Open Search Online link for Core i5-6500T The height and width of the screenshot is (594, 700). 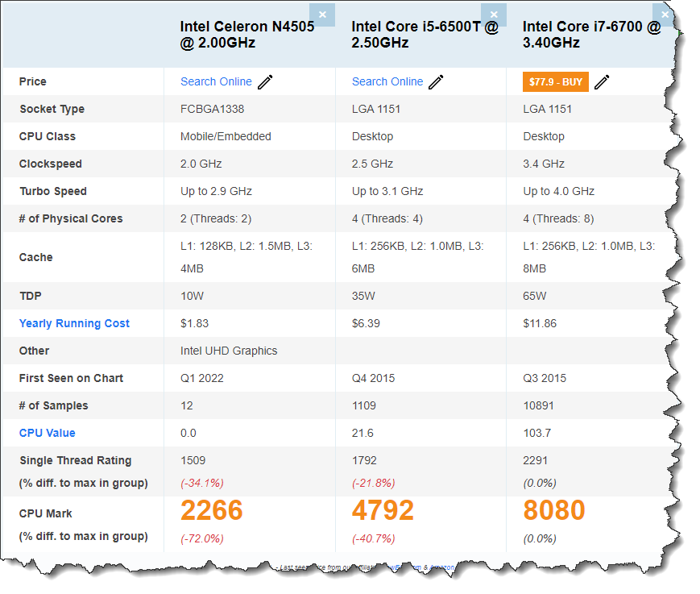[x=387, y=81]
